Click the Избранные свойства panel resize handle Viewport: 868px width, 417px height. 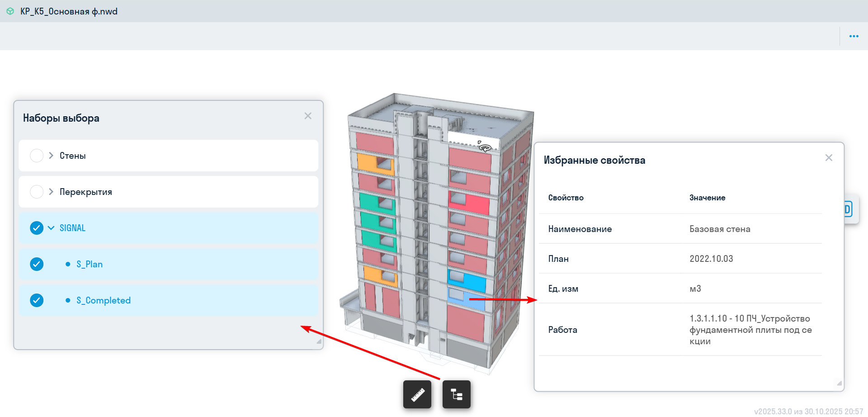[x=839, y=383]
